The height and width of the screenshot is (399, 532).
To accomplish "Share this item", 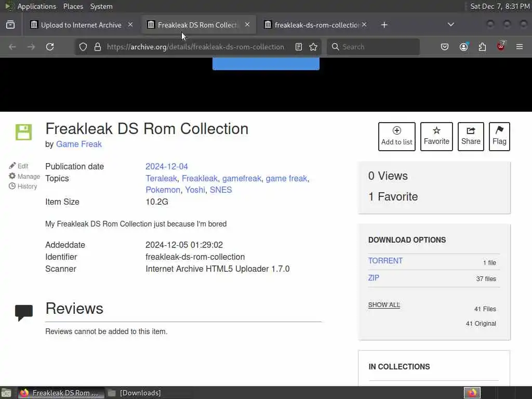I will (471, 137).
